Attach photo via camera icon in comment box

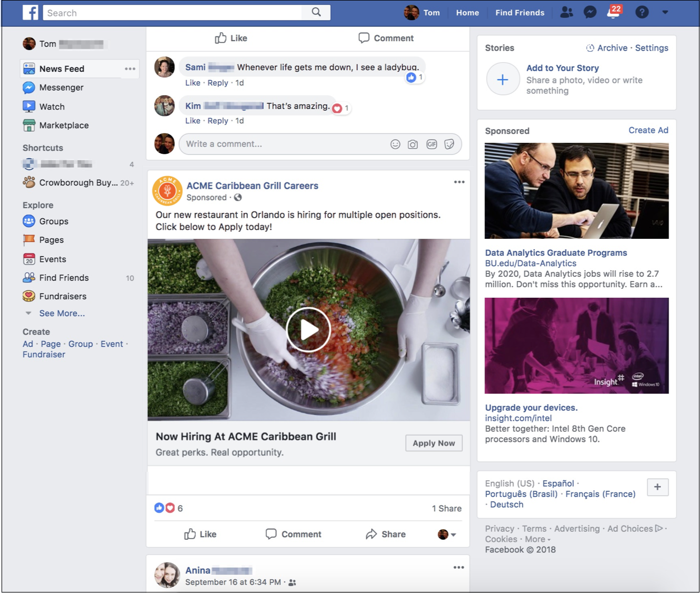[413, 144]
